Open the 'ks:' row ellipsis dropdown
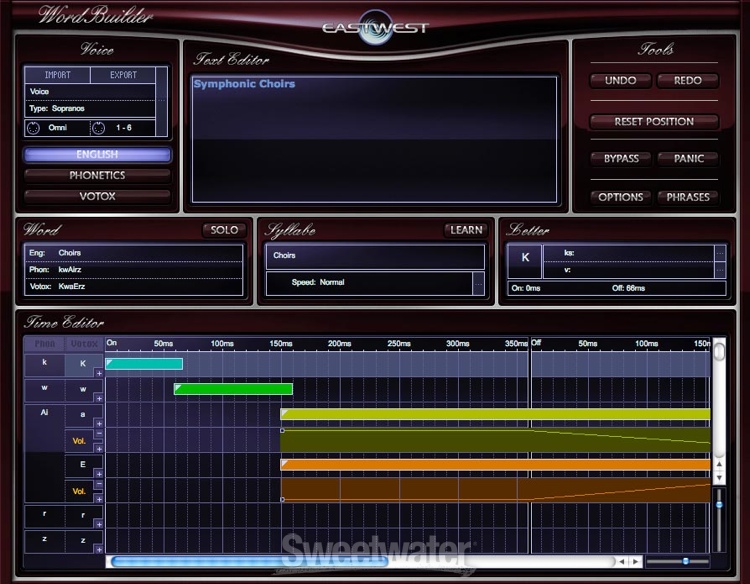750x584 pixels. [720, 253]
